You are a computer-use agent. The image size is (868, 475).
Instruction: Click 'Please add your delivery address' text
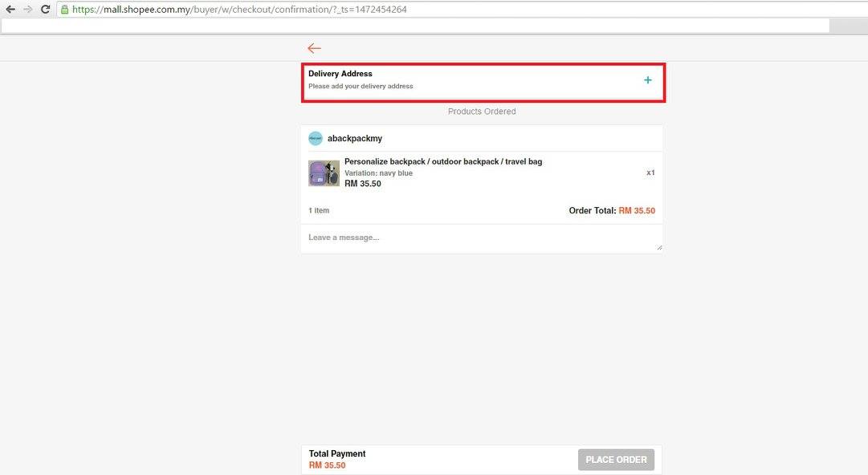(361, 87)
